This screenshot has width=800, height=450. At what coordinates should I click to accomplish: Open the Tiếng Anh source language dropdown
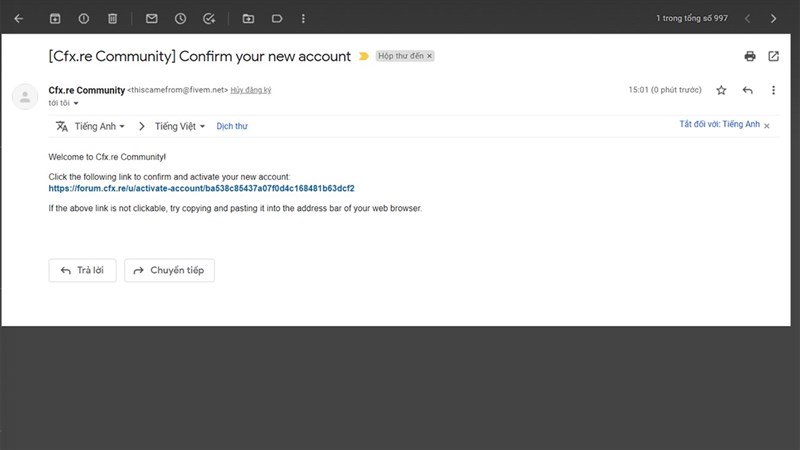click(x=99, y=126)
